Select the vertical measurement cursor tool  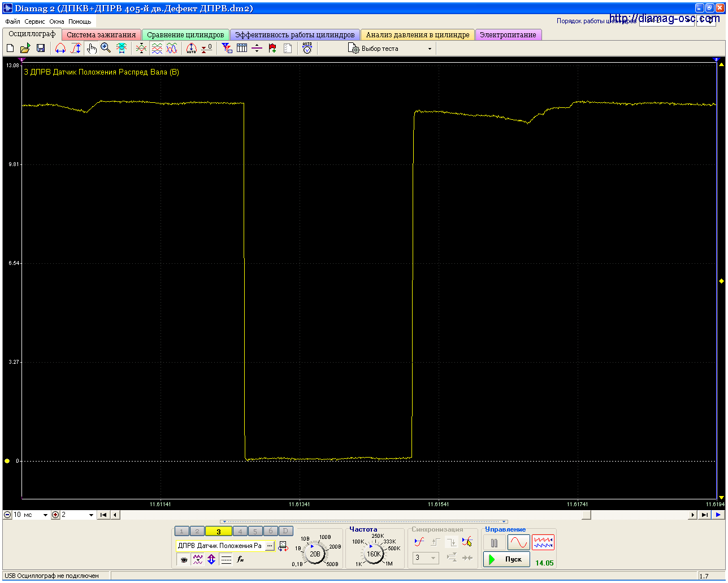(x=76, y=49)
